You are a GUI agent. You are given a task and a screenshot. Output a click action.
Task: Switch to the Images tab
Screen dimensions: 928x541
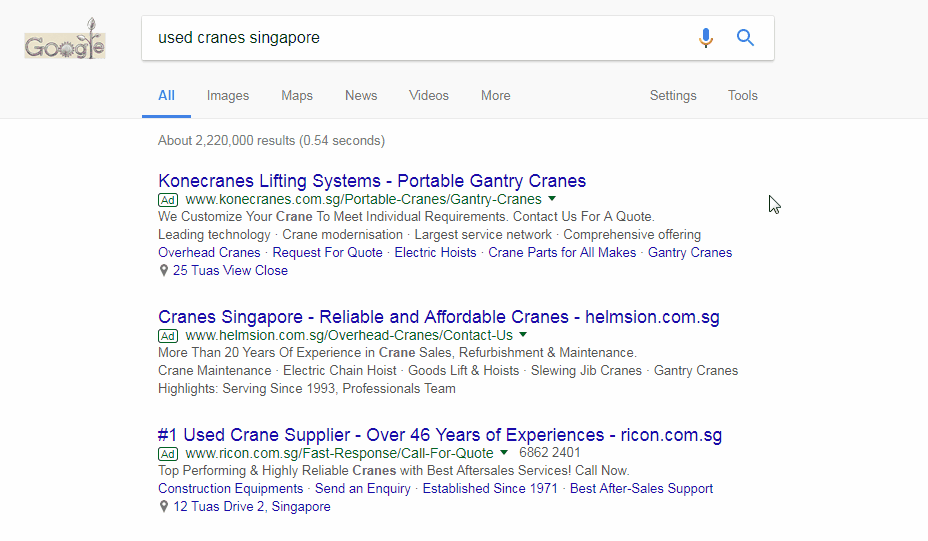[228, 96]
